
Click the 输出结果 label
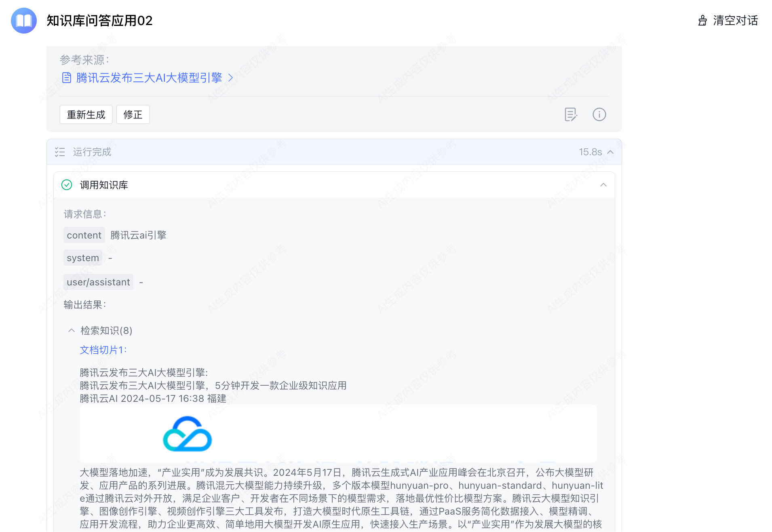point(85,304)
